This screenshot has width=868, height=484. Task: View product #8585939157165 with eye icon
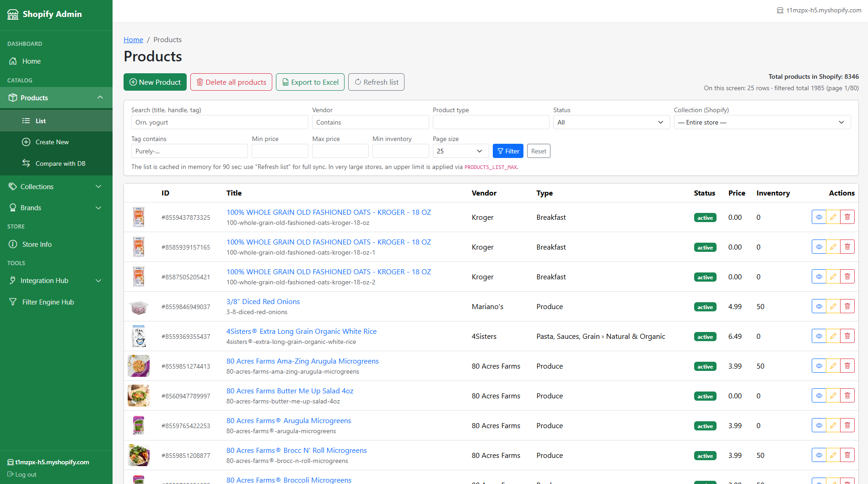819,247
